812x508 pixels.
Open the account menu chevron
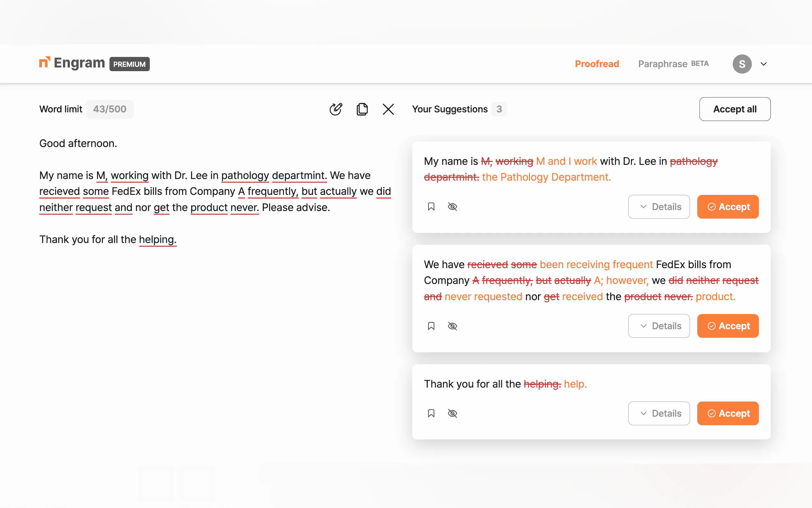[x=764, y=64]
